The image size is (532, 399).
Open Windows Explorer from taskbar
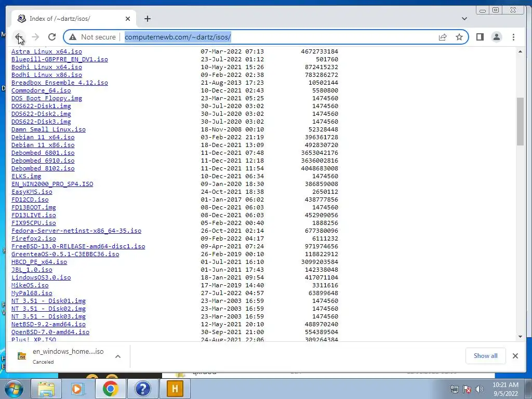[46, 389]
